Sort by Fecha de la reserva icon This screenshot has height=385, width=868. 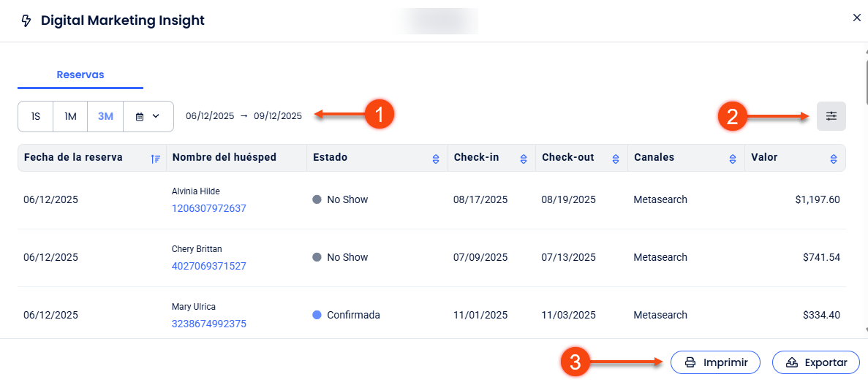click(155, 159)
